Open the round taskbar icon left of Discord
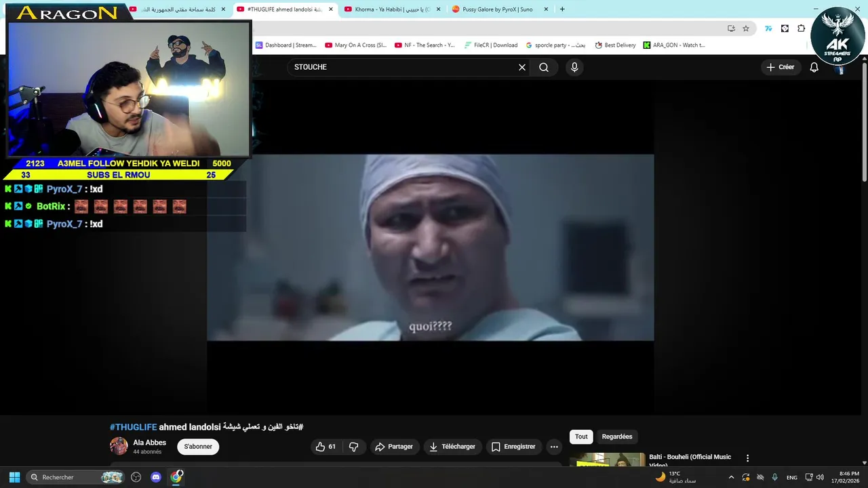The height and width of the screenshot is (488, 868). (x=136, y=477)
